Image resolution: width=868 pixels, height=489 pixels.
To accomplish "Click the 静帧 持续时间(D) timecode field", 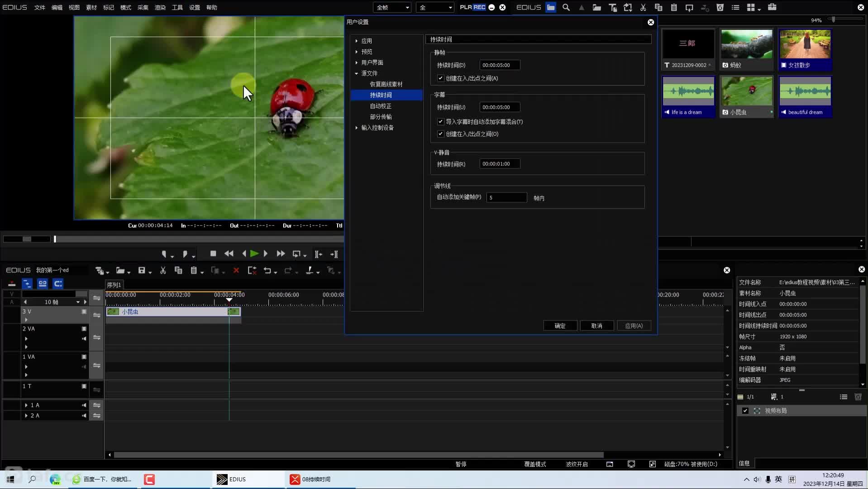I will (x=500, y=65).
